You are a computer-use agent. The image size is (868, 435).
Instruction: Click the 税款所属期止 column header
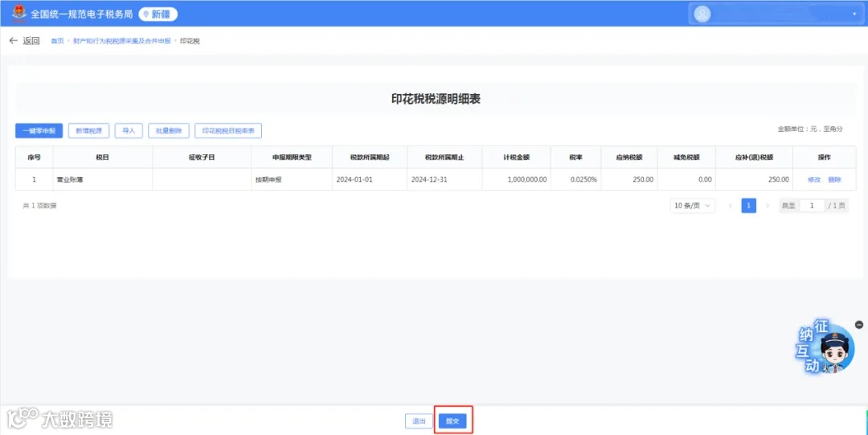pyautogui.click(x=445, y=158)
